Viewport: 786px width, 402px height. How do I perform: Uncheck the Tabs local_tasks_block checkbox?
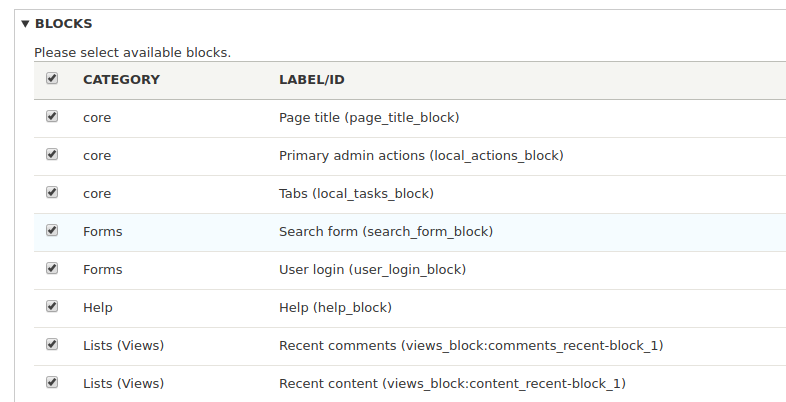(52, 192)
